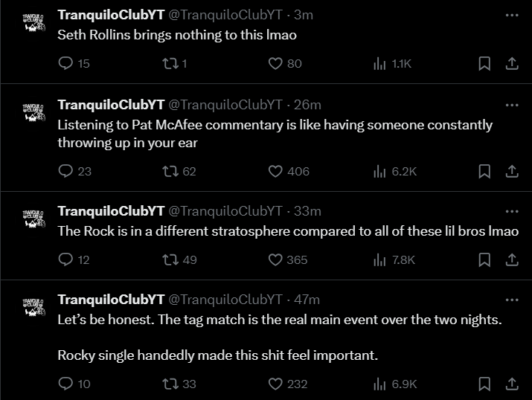Open the 26m timestamp link
The width and height of the screenshot is (532, 400).
point(308,105)
